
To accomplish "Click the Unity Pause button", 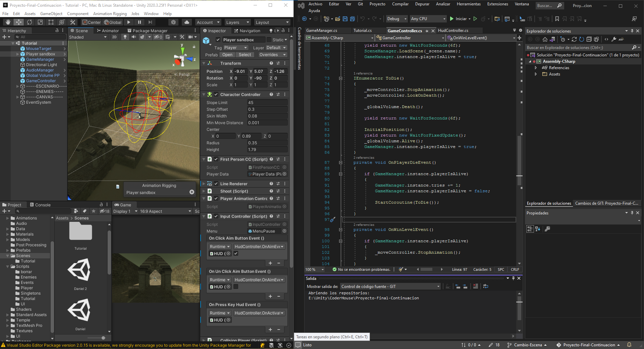I will pos(140,22).
